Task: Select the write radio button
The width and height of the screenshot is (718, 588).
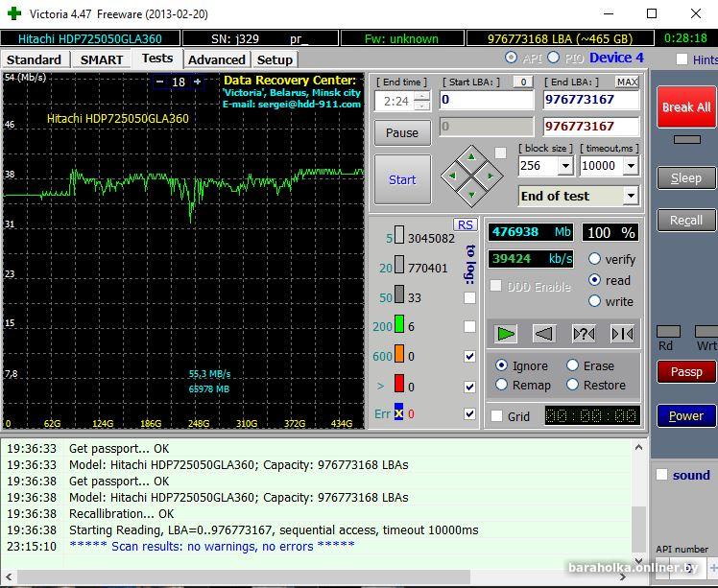Action: pos(594,300)
